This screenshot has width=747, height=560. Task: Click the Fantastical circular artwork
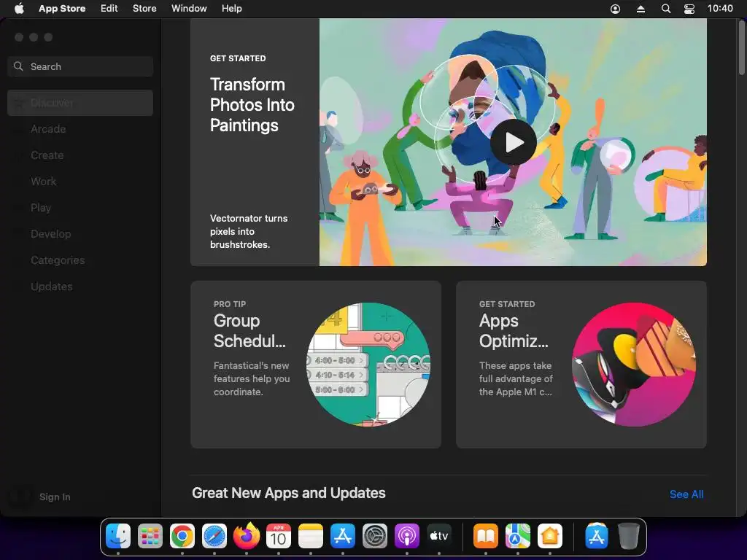pyautogui.click(x=368, y=365)
